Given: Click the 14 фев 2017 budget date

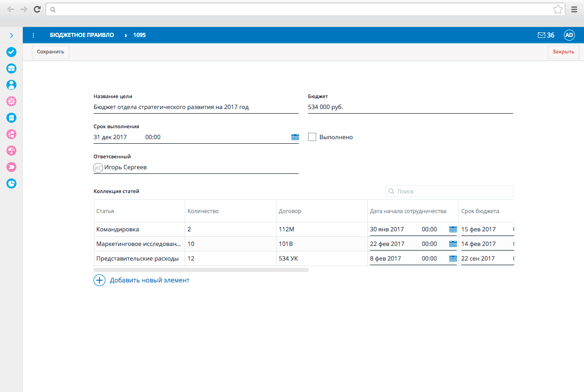Looking at the screenshot, I should coord(478,244).
